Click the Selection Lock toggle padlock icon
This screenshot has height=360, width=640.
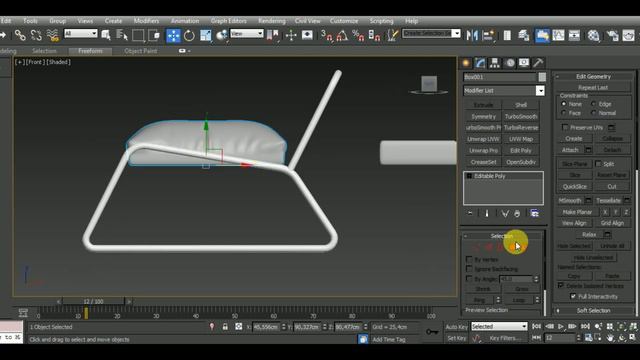click(225, 327)
